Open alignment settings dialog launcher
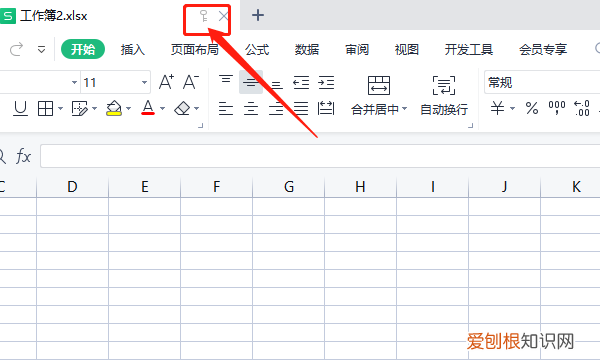Viewport: 600px width, 360px height. (471, 125)
